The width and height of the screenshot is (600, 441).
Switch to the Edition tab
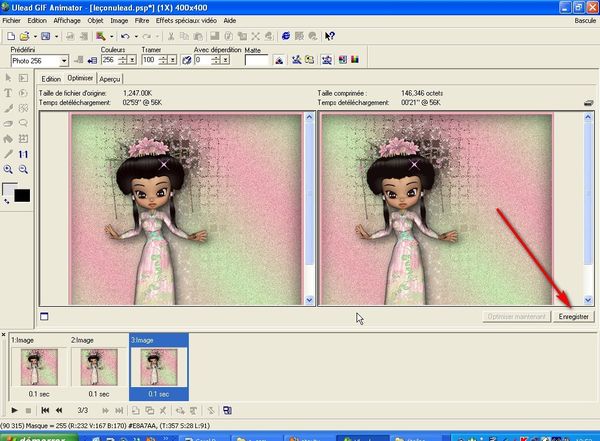click(x=51, y=79)
